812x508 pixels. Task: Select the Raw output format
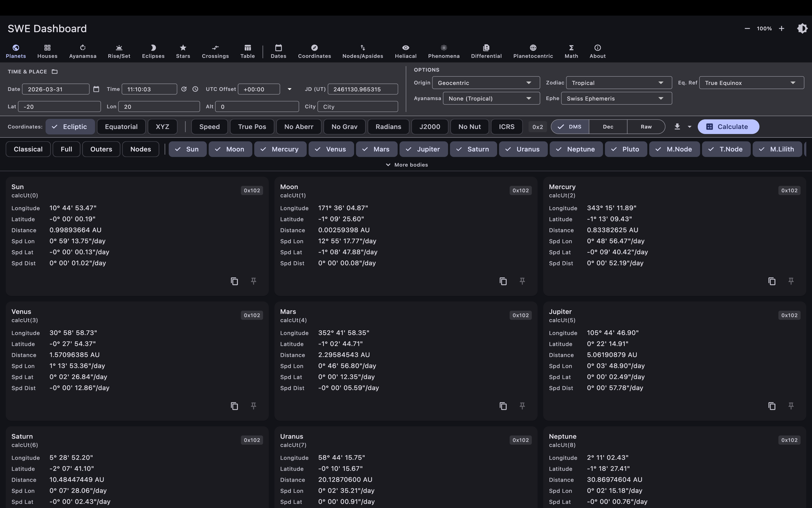646,127
